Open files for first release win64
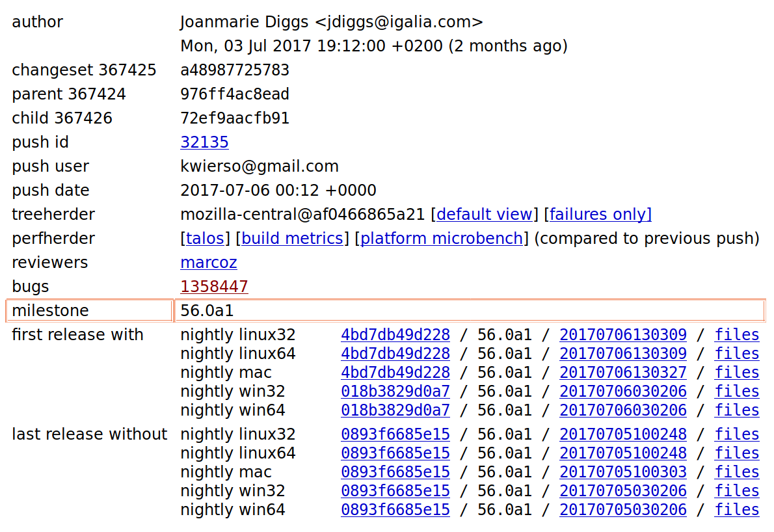The width and height of the screenshot is (774, 532). [x=737, y=410]
